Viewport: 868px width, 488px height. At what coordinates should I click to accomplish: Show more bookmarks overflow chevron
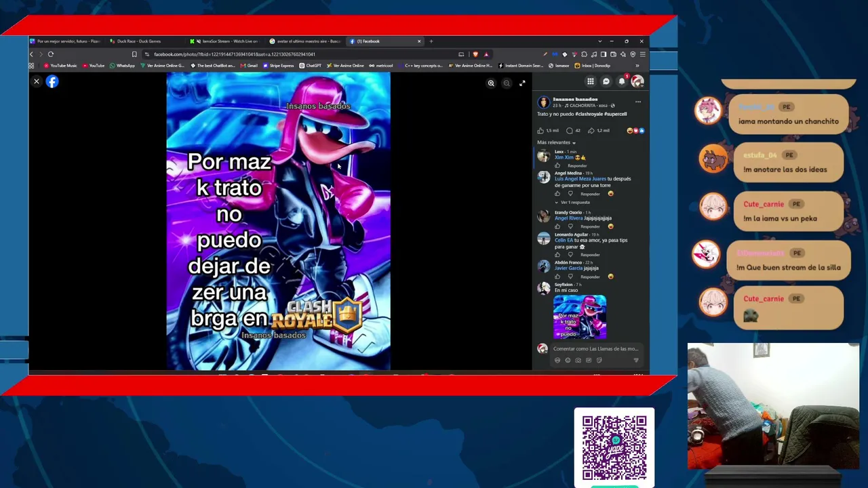click(x=637, y=66)
